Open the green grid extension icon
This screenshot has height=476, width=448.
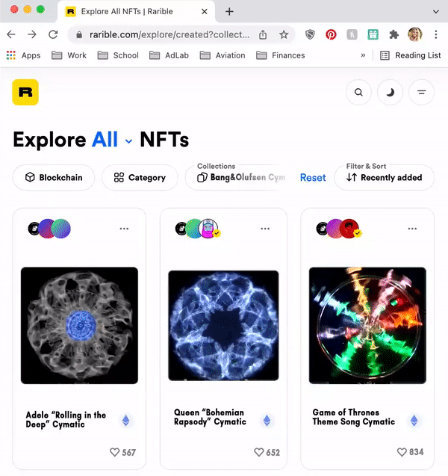click(373, 34)
